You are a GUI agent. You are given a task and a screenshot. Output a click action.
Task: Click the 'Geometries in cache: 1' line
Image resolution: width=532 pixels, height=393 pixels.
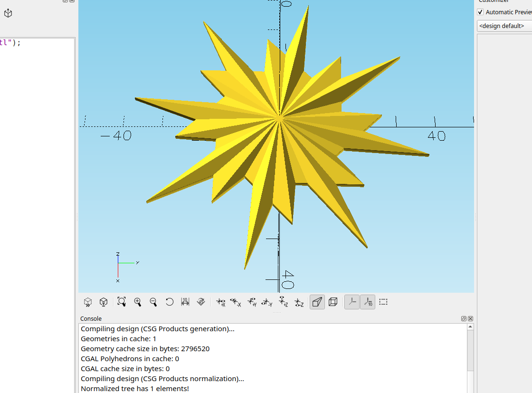pos(118,339)
